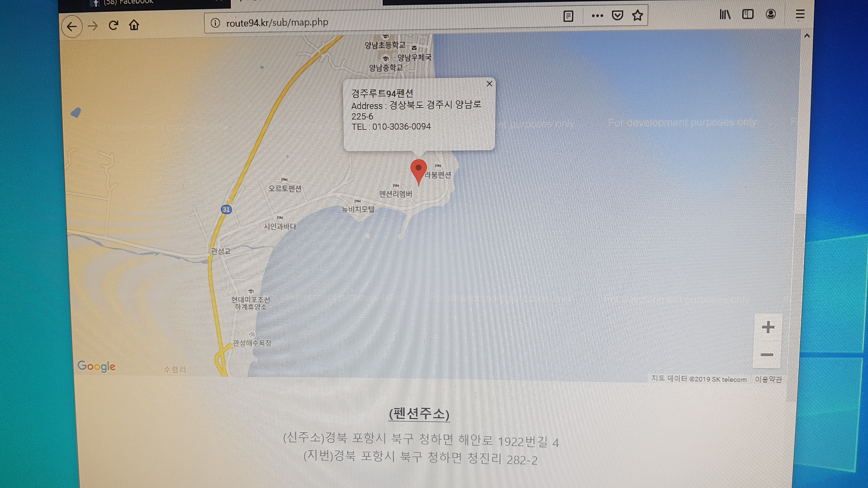This screenshot has height=488, width=868.
Task: Click the red location marker pin
Action: [419, 170]
